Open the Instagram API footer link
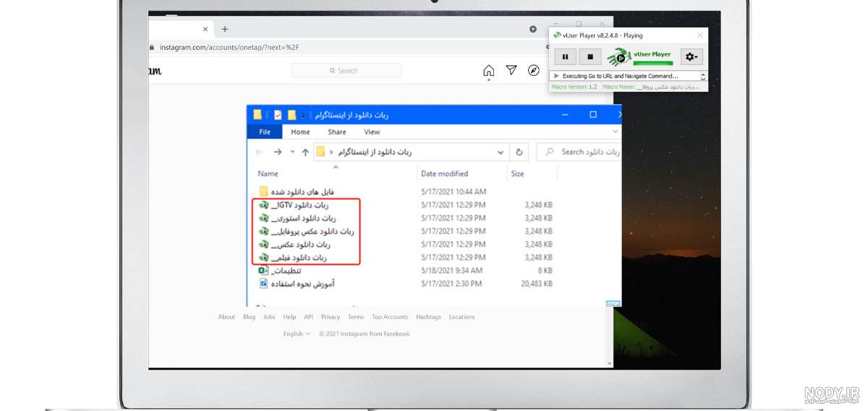This screenshot has width=868, height=411. 308,317
